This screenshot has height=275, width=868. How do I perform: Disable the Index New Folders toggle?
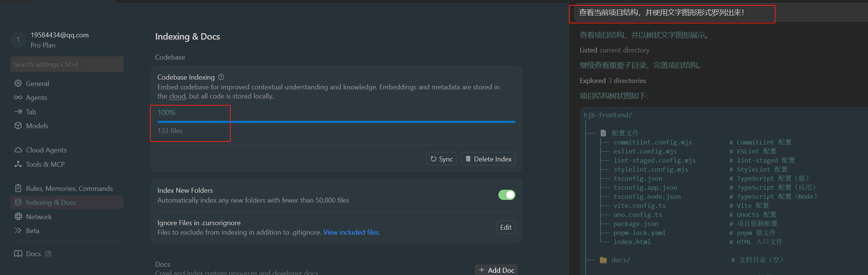tap(506, 195)
